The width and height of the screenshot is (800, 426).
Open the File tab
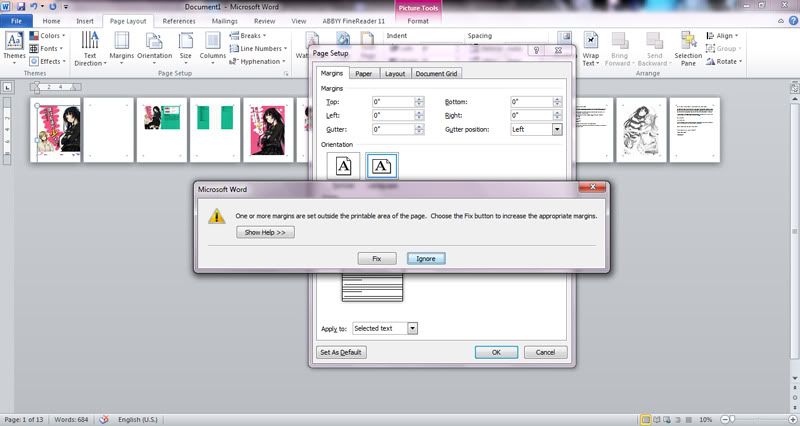click(16, 21)
